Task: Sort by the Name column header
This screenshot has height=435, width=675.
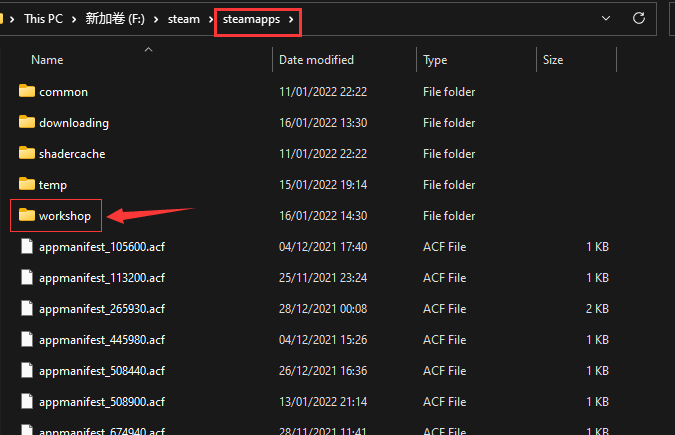Action: click(x=47, y=60)
